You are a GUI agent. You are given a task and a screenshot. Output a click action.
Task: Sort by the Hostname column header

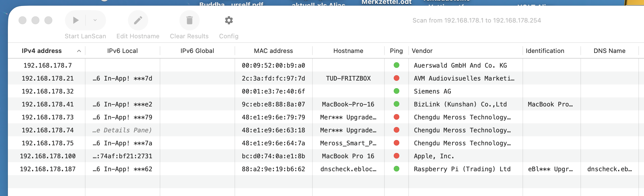[348, 51]
